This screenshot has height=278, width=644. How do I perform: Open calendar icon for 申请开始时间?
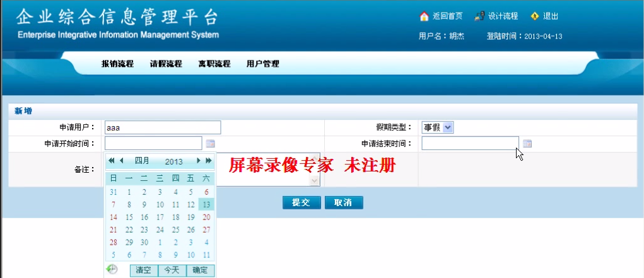coord(210,143)
